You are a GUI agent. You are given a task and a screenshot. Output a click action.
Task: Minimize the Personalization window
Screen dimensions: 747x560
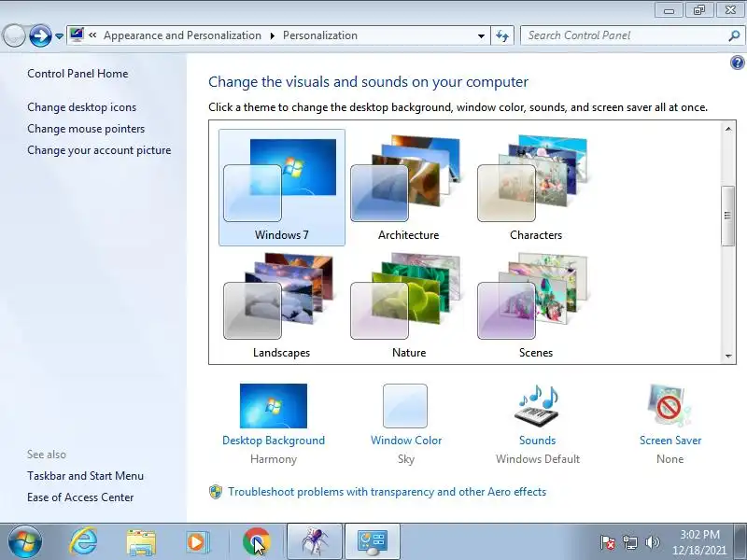click(669, 10)
